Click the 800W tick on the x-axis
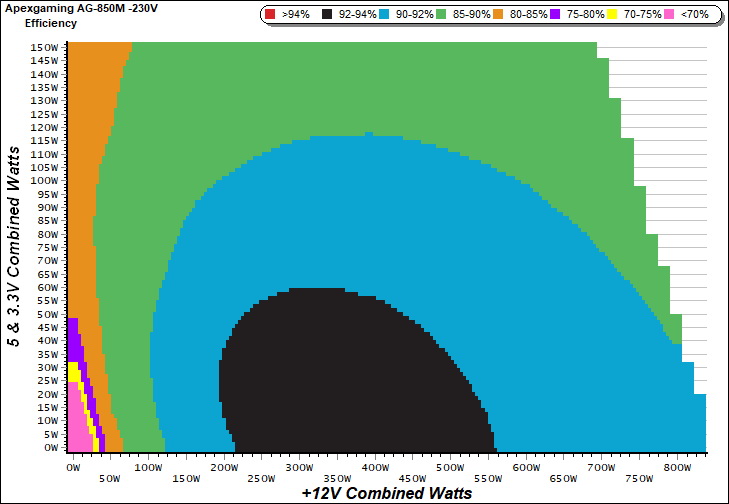Image resolution: width=729 pixels, height=504 pixels. 676,467
